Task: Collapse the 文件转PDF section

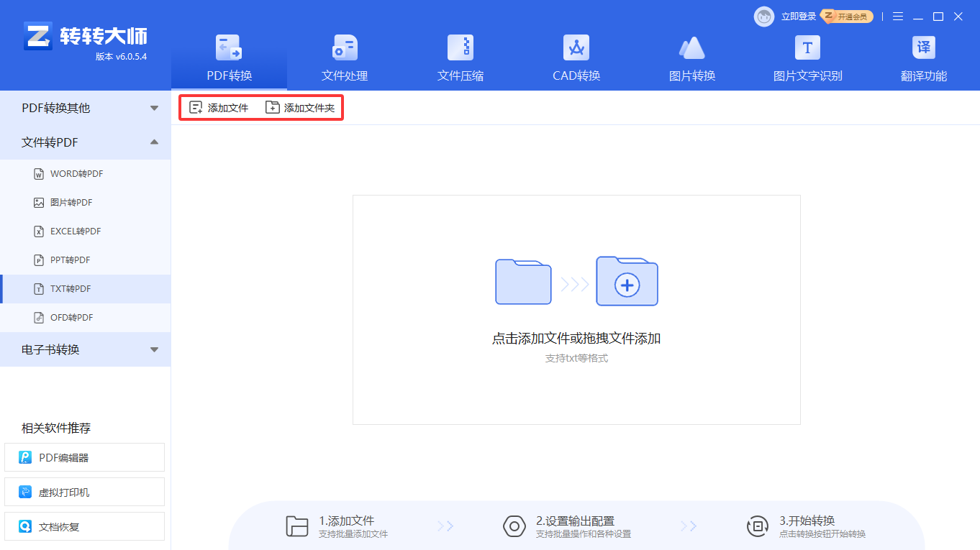Action: (86, 142)
